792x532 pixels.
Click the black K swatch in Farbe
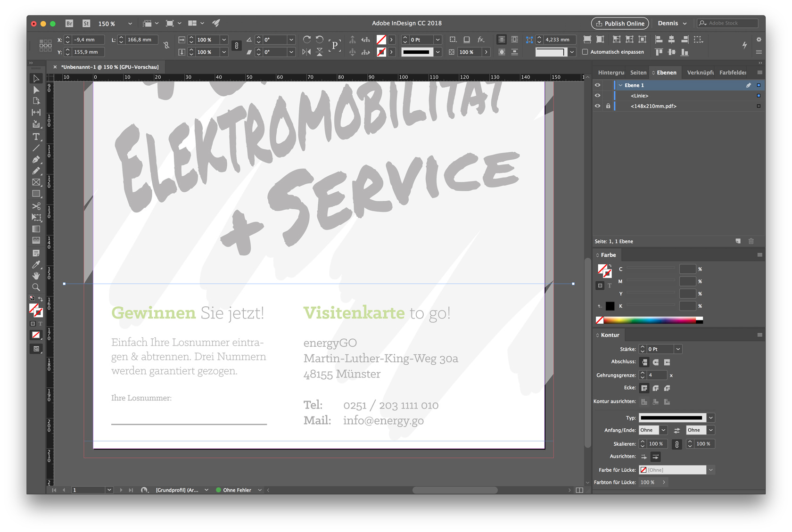[x=610, y=306]
